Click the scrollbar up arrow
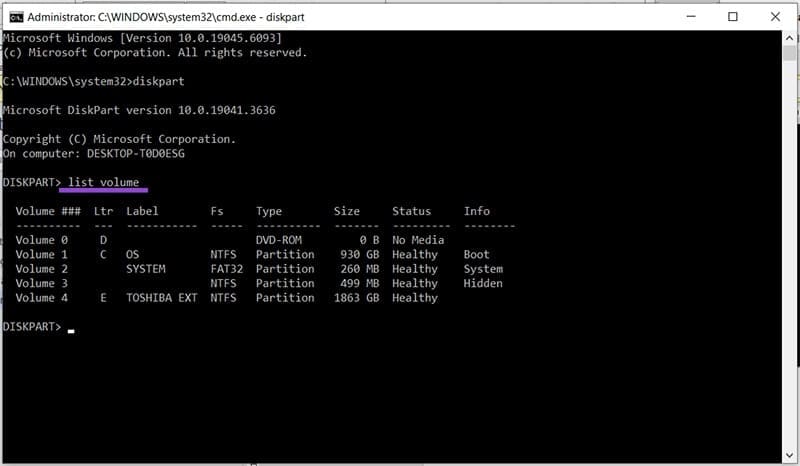The image size is (800, 466). point(789,38)
